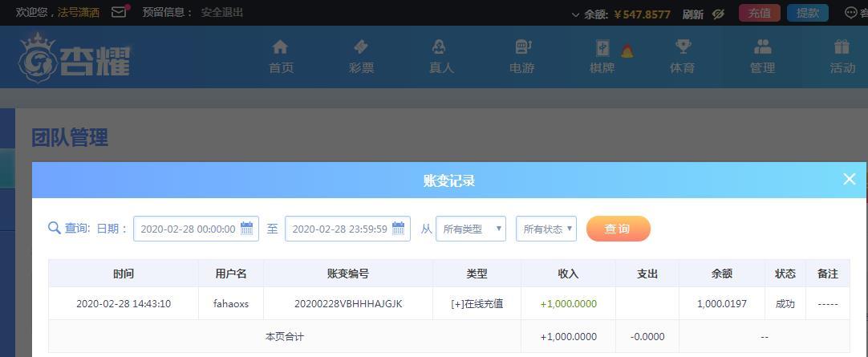
Task: Click the 类型 column header
Action: [477, 274]
